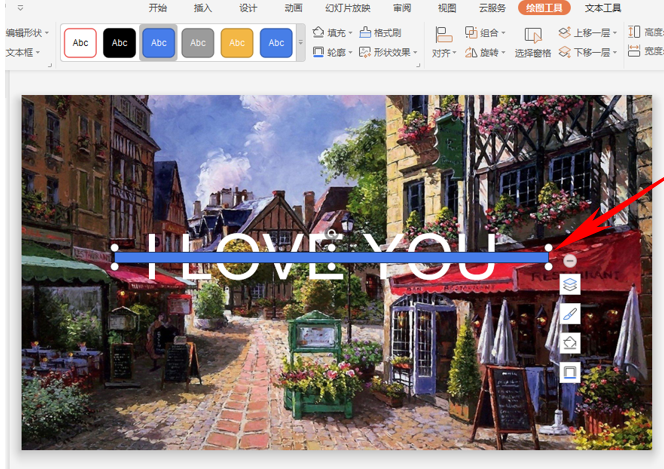
Task: Select the 绘图工具 tab
Action: (x=544, y=8)
